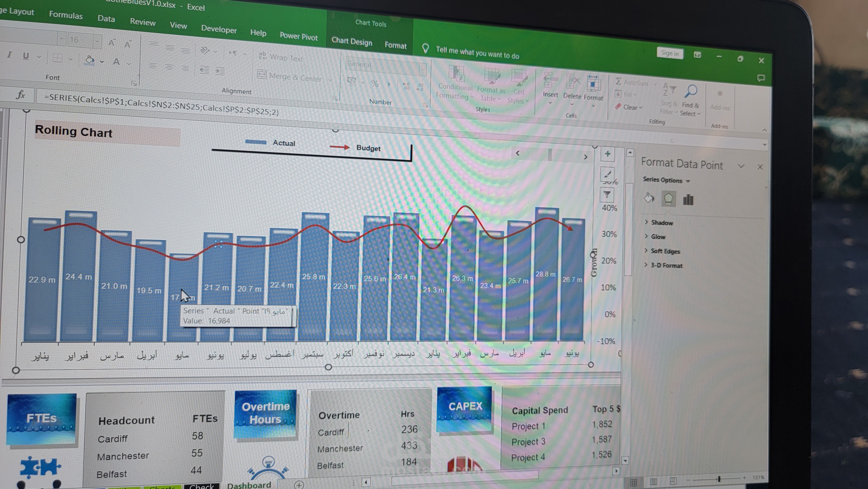
Task: Open Series Options bar chart icon
Action: click(x=688, y=200)
